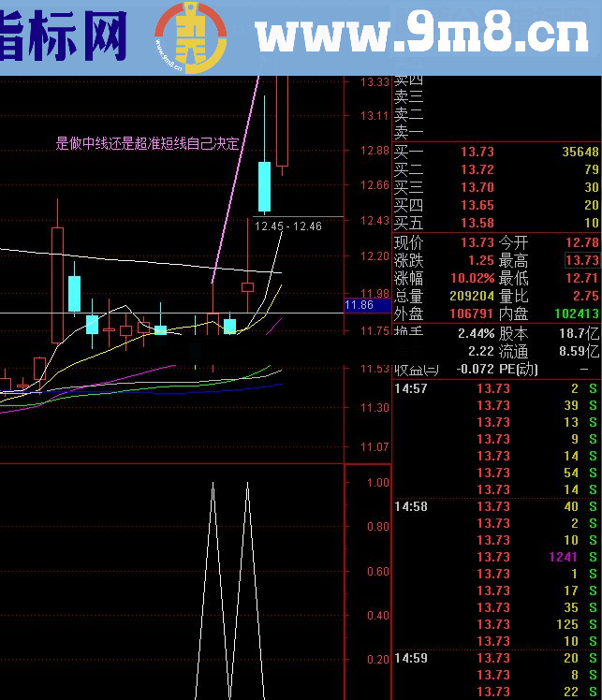602x700 pixels.
Task: Select the 买三 bid price 13.70
Action: tap(477, 187)
